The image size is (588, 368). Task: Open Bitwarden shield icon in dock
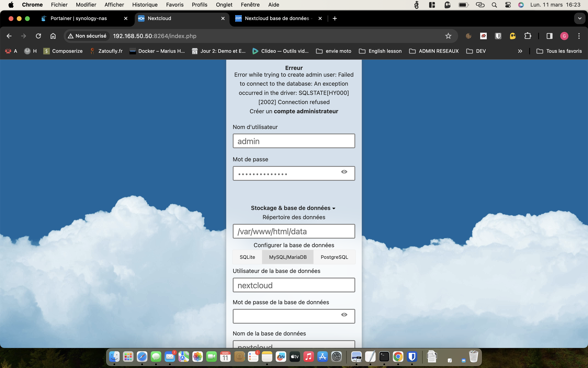click(412, 357)
